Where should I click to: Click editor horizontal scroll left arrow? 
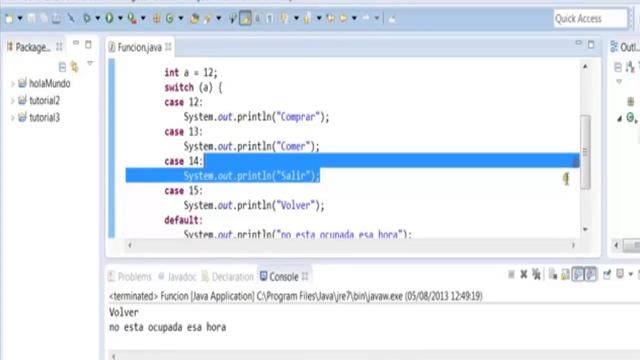pos(130,245)
